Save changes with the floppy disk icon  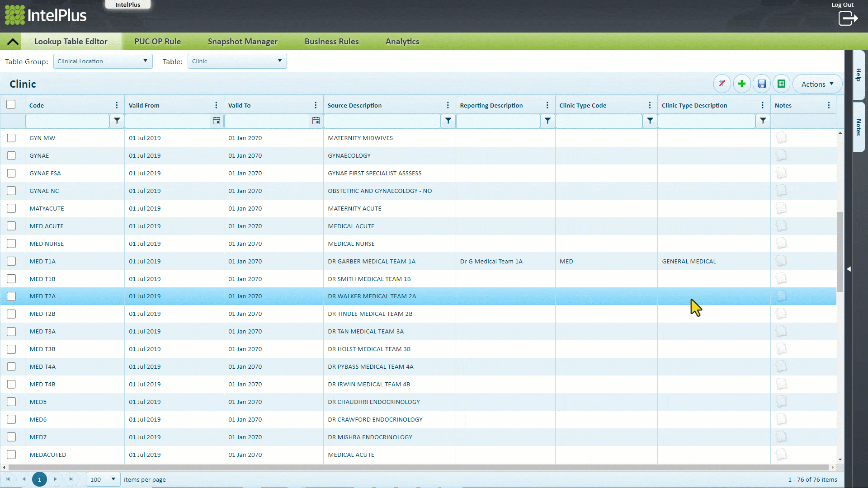click(762, 84)
